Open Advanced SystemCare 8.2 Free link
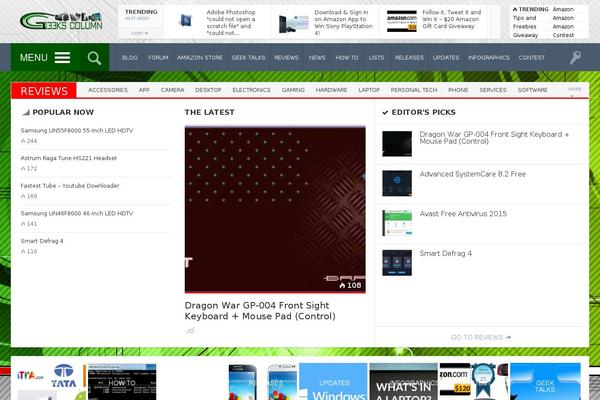600x400 pixels. (473, 174)
